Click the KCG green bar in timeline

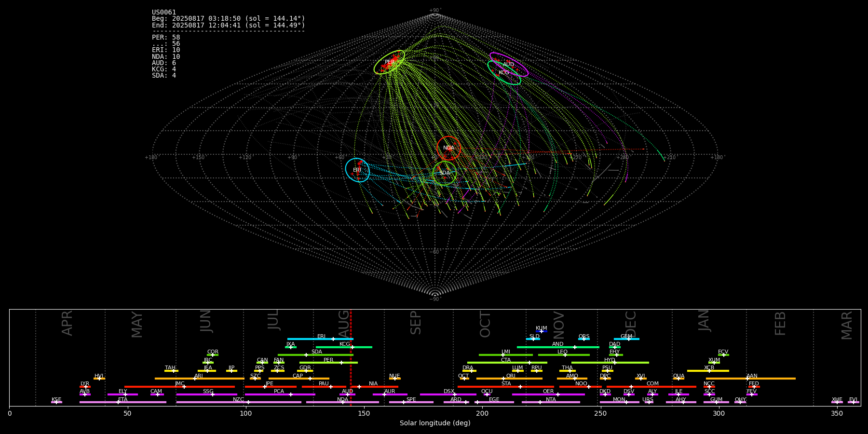pyautogui.click(x=344, y=347)
